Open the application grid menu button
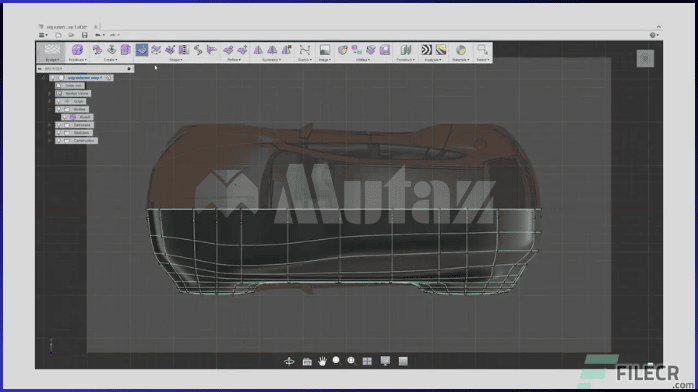This screenshot has height=392, width=698. pos(42,35)
